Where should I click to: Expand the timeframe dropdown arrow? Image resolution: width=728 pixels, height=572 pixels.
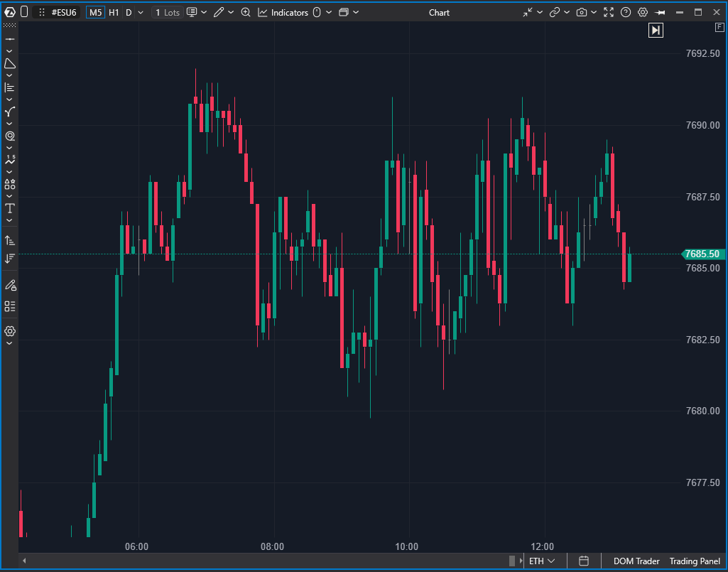click(141, 13)
